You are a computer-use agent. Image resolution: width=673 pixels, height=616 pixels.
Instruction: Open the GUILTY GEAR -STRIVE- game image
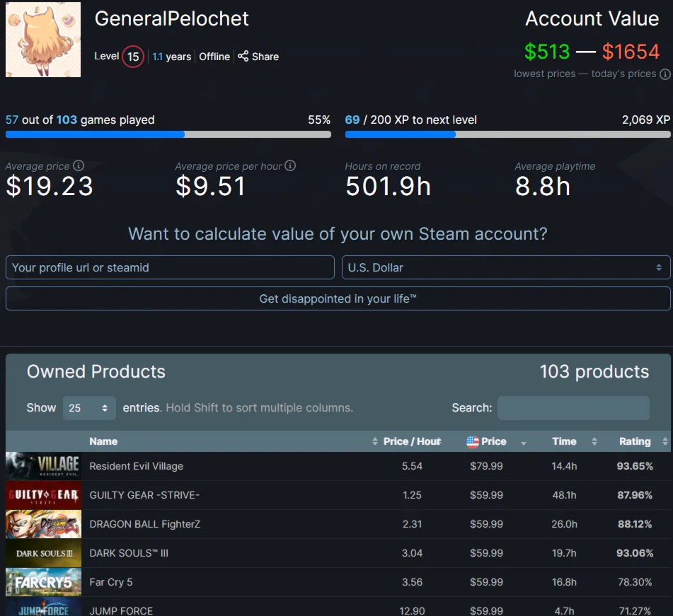coord(43,495)
